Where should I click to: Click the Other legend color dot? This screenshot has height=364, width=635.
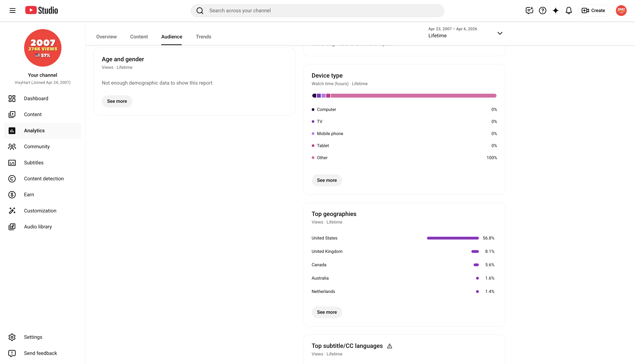pyautogui.click(x=313, y=158)
